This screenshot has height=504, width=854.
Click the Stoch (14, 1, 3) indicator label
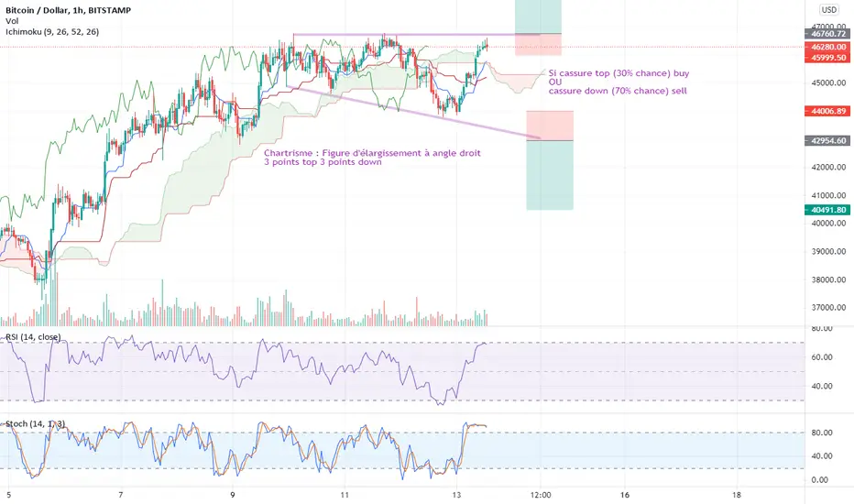35,423
